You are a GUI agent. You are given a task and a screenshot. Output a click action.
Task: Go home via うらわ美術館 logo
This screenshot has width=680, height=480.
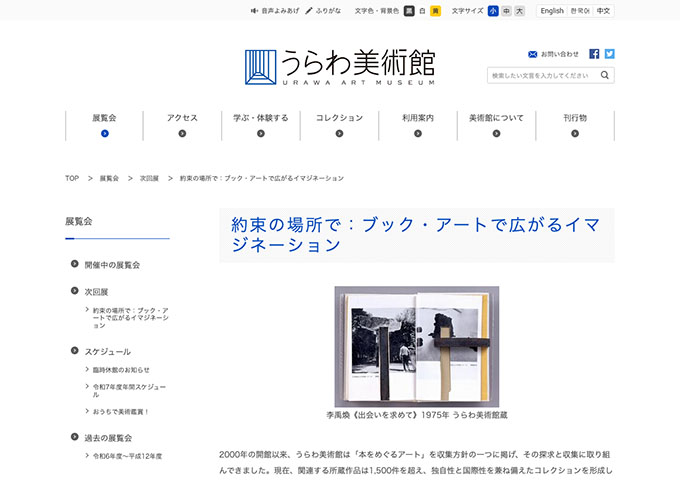tap(340, 67)
